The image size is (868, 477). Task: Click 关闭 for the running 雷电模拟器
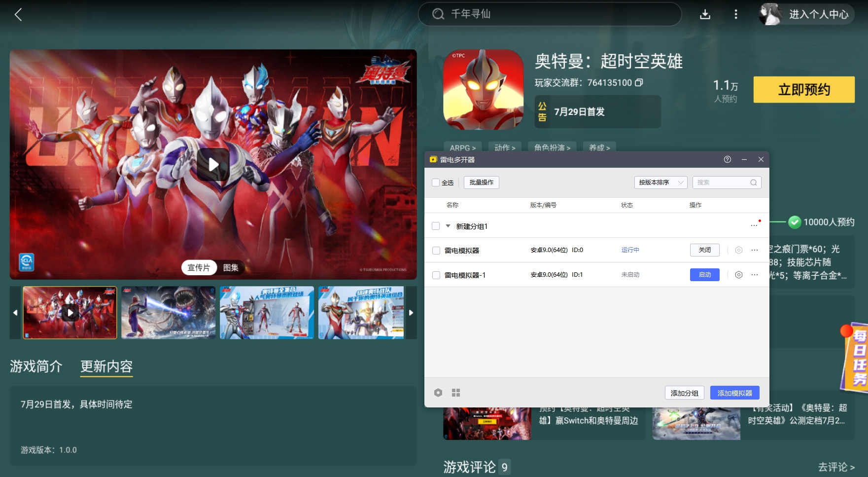[705, 250]
